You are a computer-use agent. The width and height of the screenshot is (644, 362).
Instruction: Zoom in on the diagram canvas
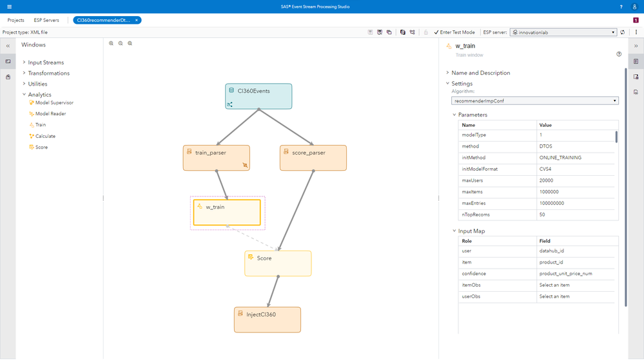[111, 43]
